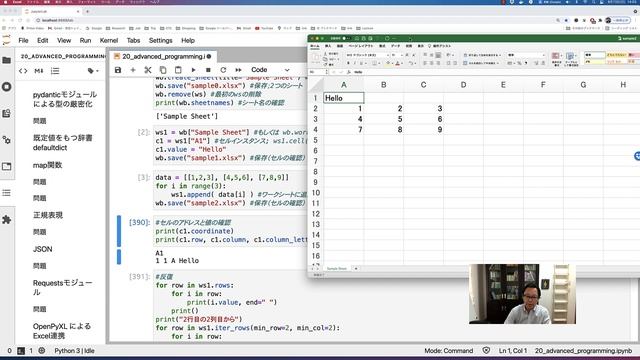Image resolution: width=640 pixels, height=360 pixels.
Task: Click percent style icon in Excel ribbon
Action: (520, 63)
